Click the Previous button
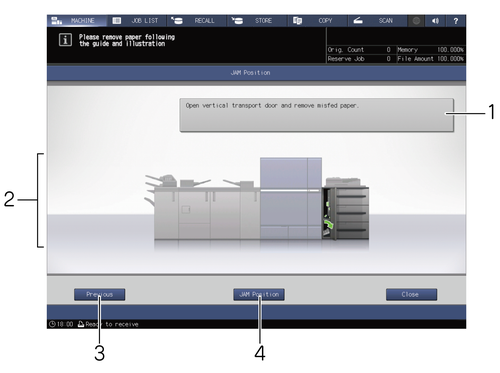This screenshot has width=500, height=373. [x=100, y=294]
